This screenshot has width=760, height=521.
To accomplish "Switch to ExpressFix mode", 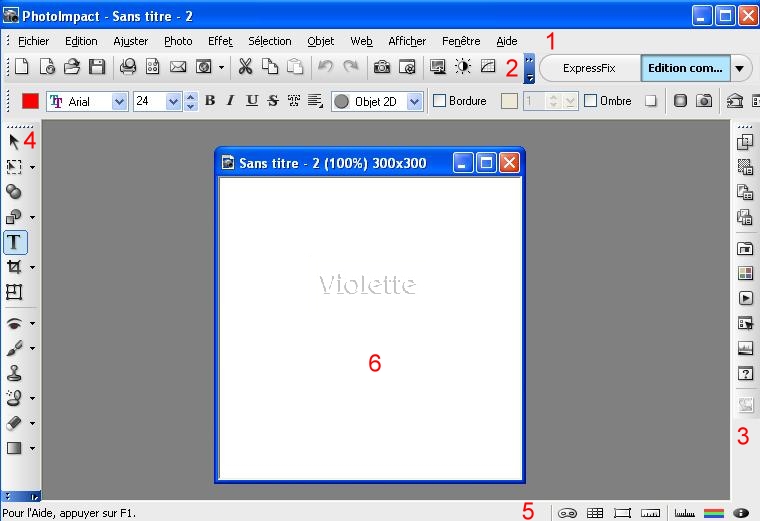I will (x=589, y=68).
